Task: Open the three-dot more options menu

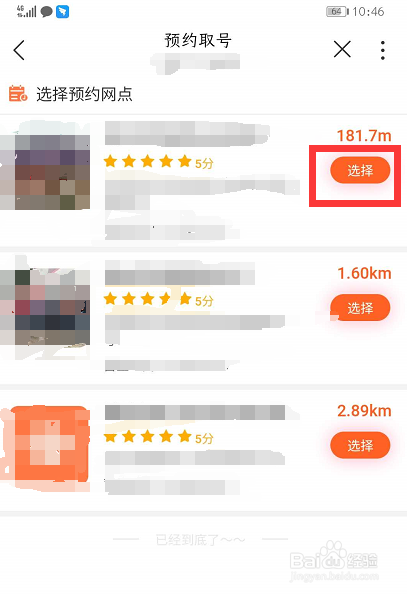Action: tap(383, 50)
